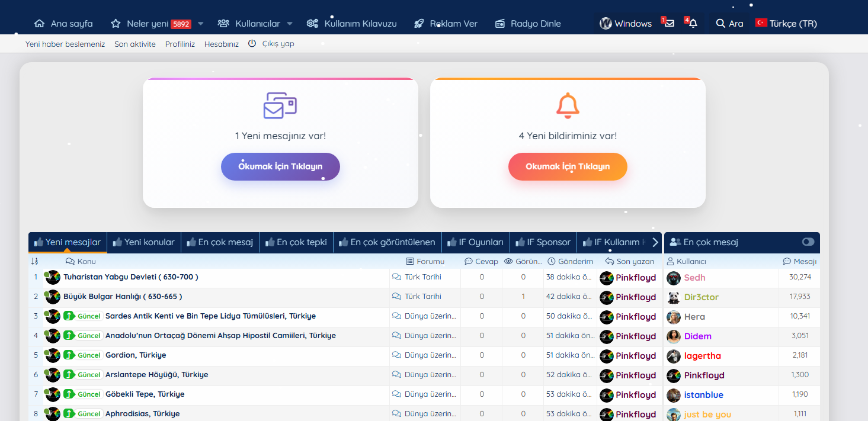Click last poster avatar in Arslantepe Höyüğü row
Screen dimensions: 868x421
(x=606, y=375)
